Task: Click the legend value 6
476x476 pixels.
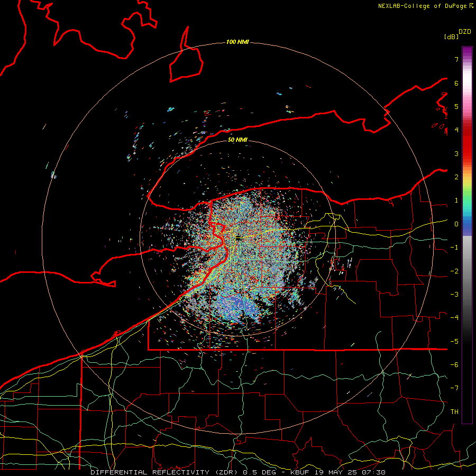Action: pos(456,83)
